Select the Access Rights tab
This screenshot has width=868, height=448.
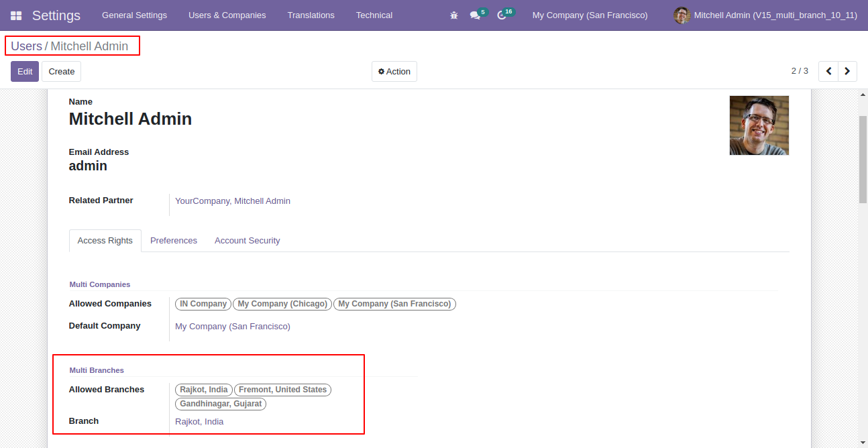(105, 241)
